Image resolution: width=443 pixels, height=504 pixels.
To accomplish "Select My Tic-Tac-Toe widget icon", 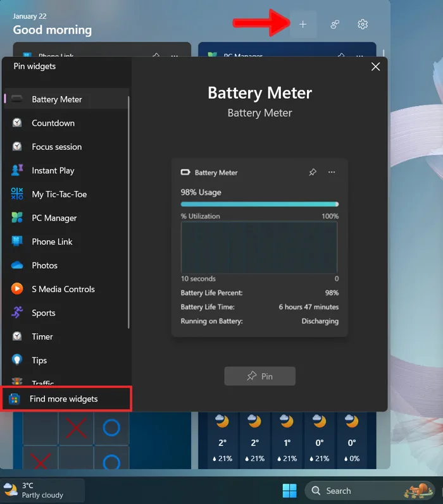I will click(17, 194).
